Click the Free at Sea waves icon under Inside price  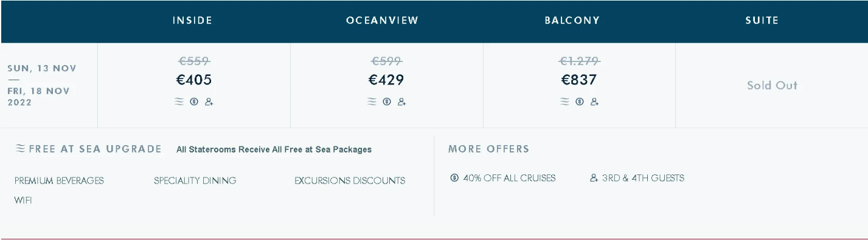(179, 102)
